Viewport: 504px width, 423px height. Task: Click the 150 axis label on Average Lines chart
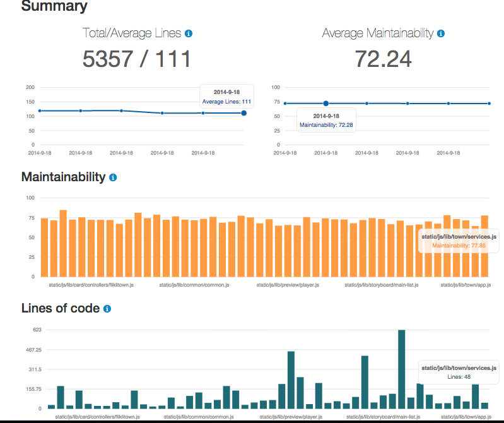(x=30, y=102)
